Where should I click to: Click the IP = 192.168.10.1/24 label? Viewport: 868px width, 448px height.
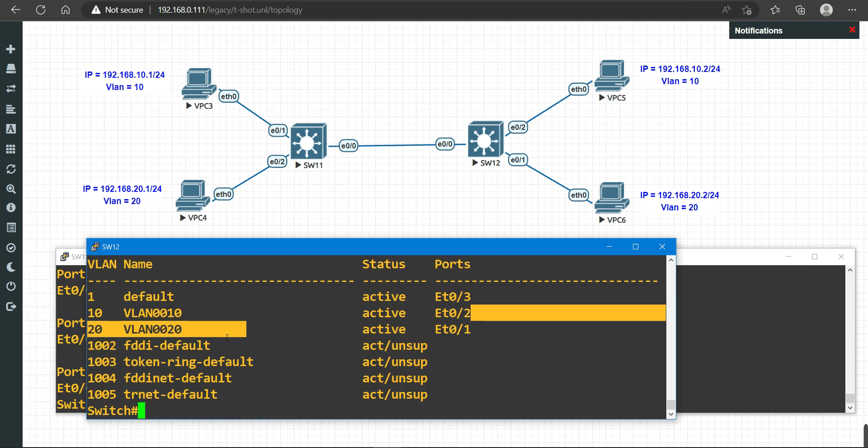pos(125,75)
